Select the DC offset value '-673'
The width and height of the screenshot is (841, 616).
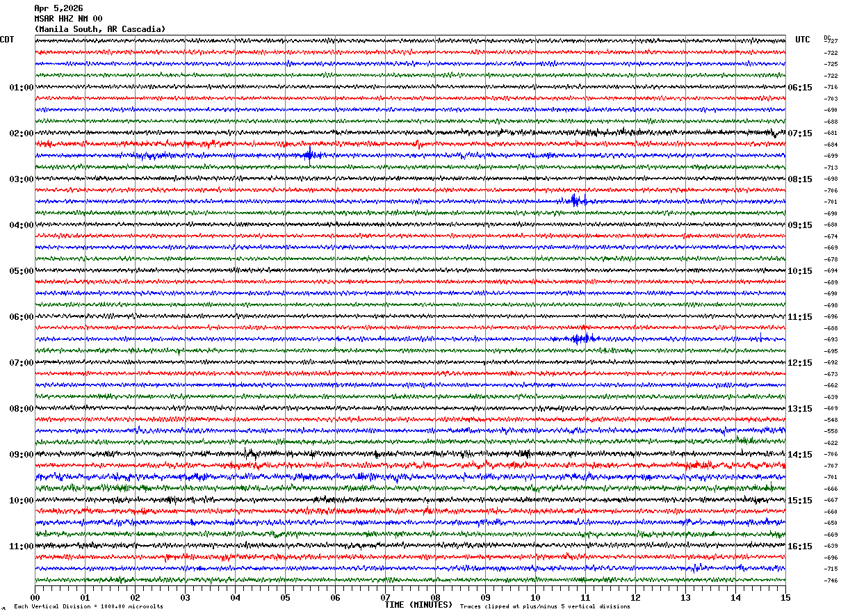coord(831,374)
